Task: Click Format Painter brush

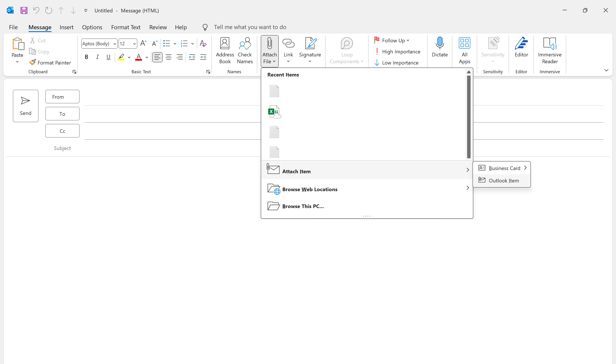Action: 50,63
